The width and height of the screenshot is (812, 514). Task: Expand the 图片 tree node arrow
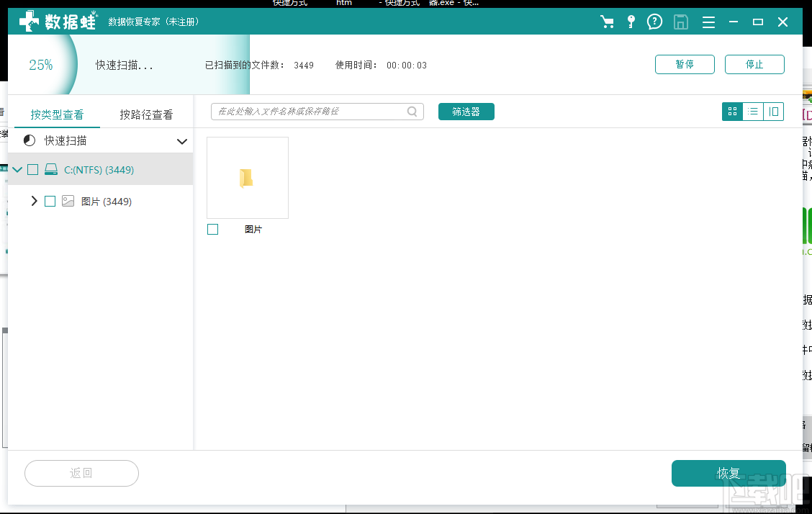(34, 202)
